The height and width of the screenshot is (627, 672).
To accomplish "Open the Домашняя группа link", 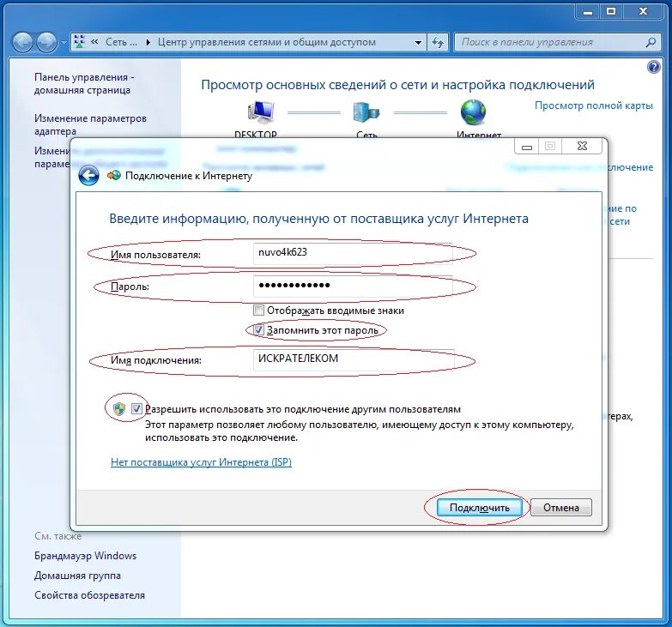I will (x=77, y=576).
